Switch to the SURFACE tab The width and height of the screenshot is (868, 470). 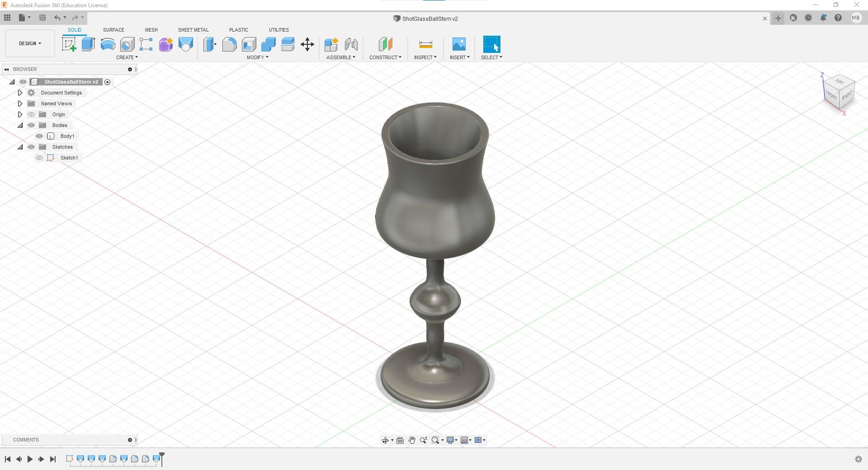(x=113, y=30)
